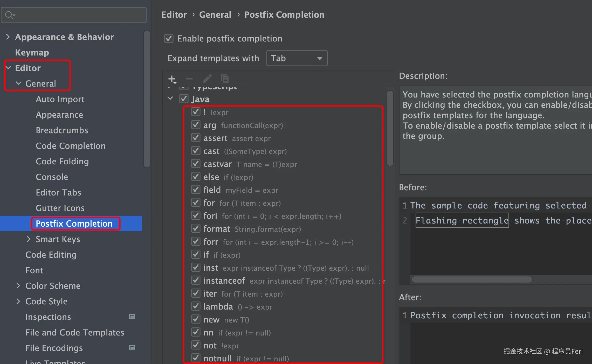Click the add template plus icon

coord(172,79)
